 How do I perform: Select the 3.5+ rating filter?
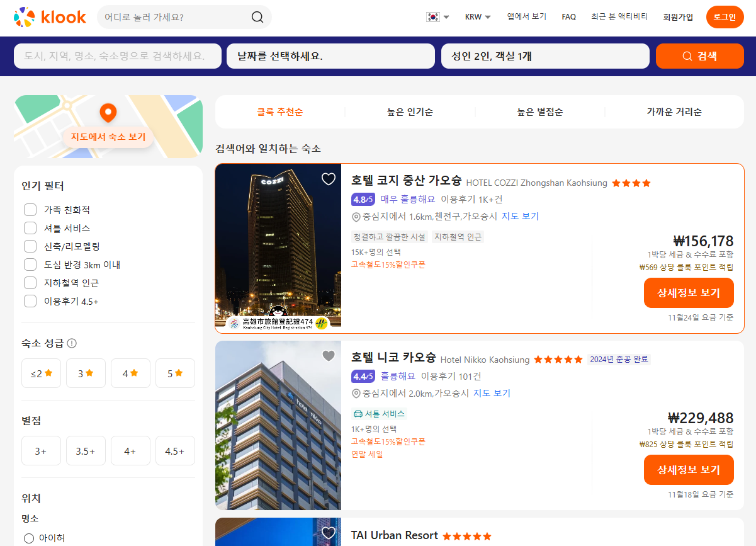click(x=86, y=451)
